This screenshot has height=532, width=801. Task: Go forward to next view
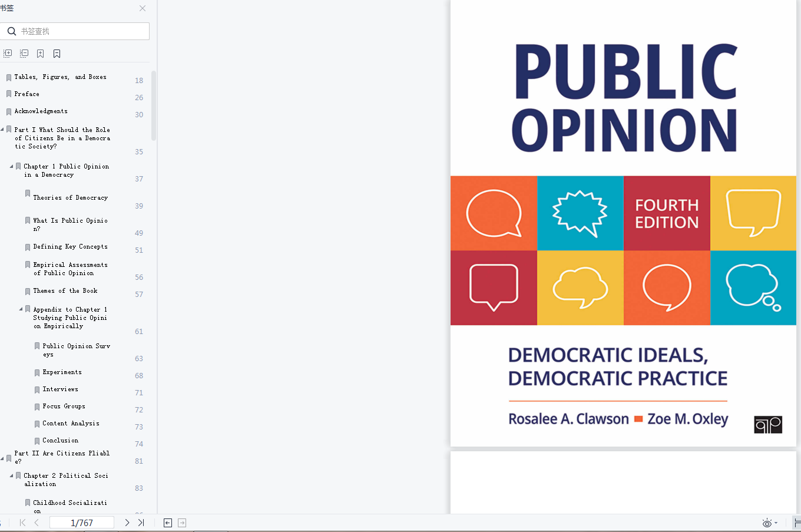(182, 523)
